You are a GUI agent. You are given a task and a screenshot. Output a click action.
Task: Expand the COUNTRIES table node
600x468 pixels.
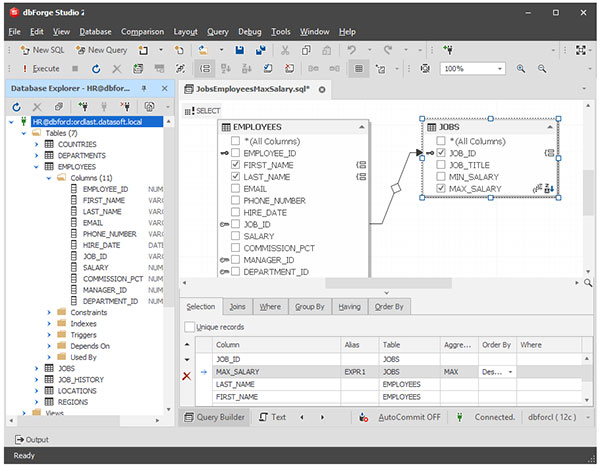pos(36,144)
